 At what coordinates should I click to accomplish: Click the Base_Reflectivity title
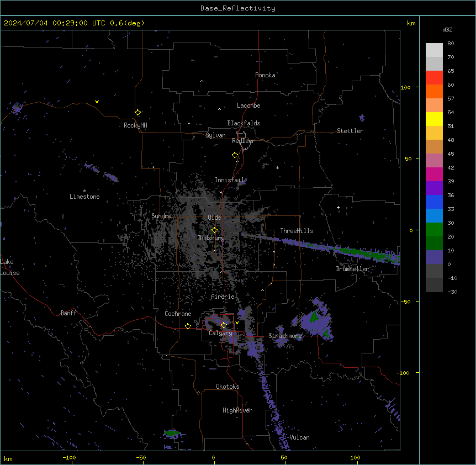[238, 8]
